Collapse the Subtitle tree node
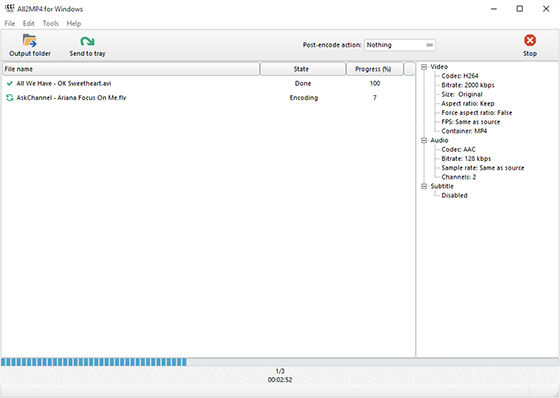 point(424,186)
